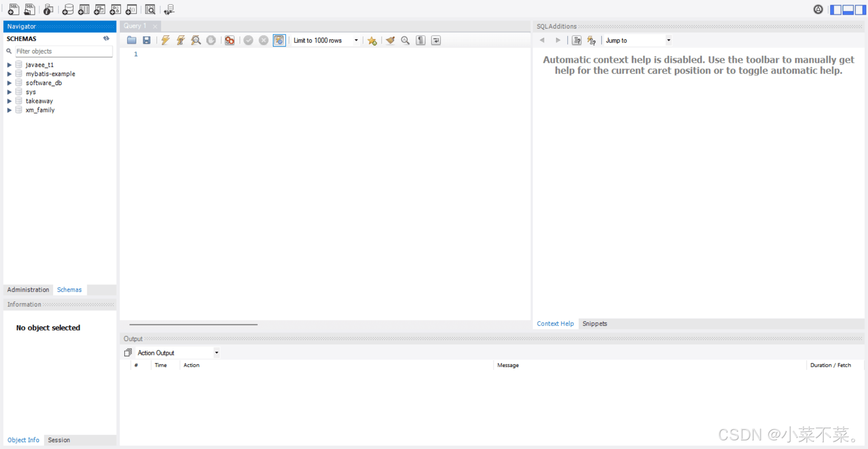Refresh the SCHEMAS list
Image resolution: width=868 pixels, height=449 pixels.
[x=106, y=38]
